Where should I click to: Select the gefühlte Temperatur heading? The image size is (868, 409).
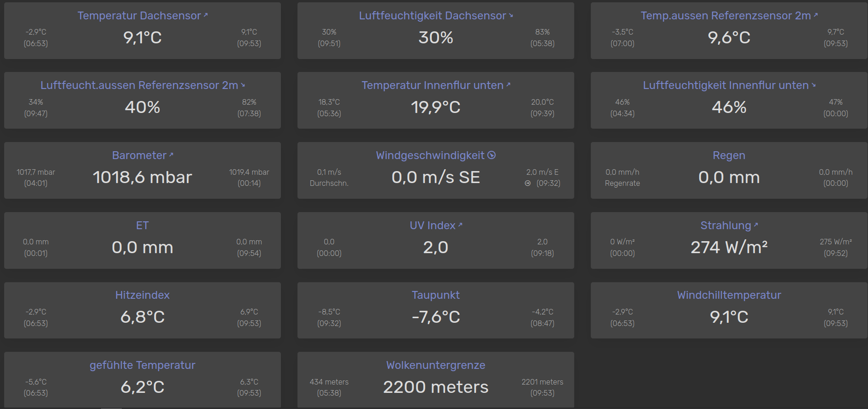point(143,365)
